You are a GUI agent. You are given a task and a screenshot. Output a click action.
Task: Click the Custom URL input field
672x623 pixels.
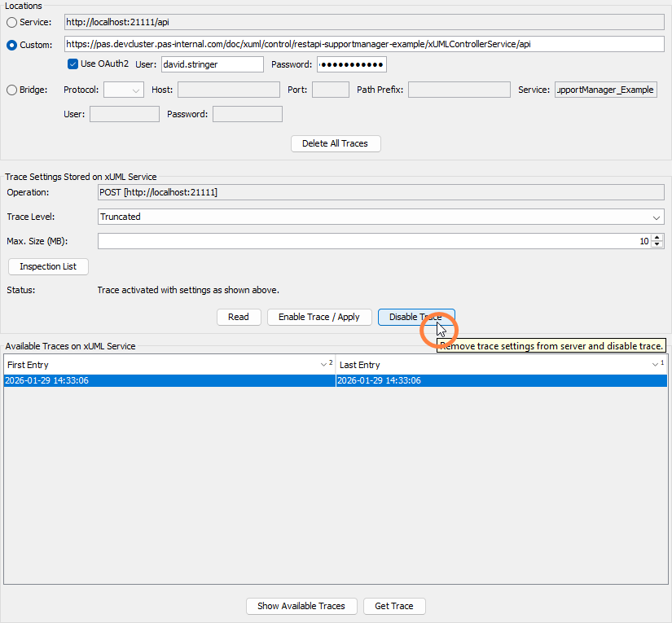click(x=365, y=44)
